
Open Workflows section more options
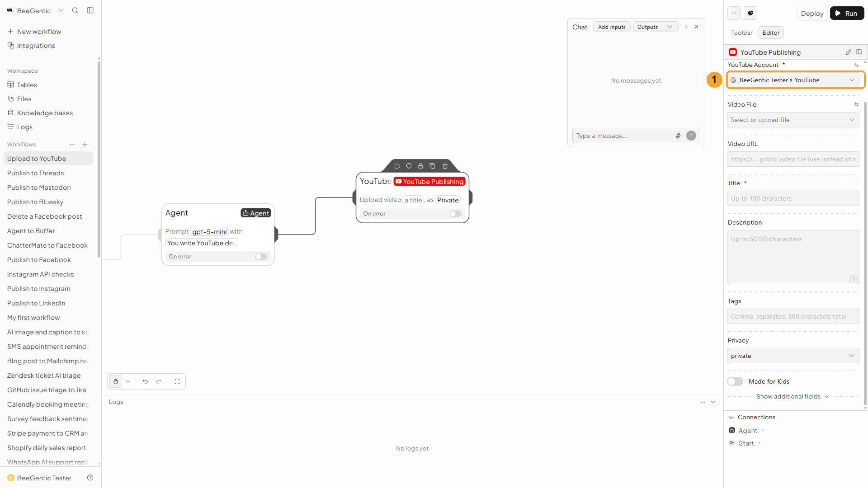tap(72, 145)
